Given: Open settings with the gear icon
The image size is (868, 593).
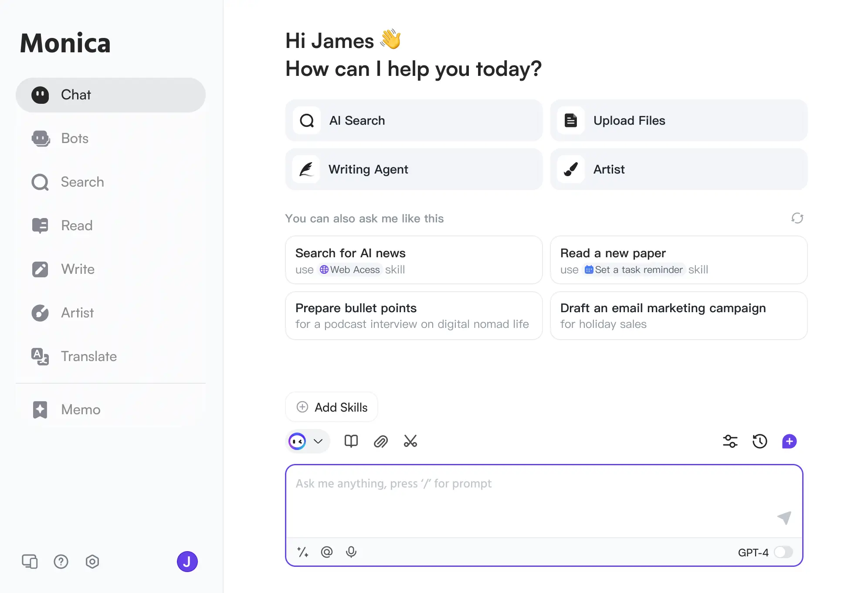Looking at the screenshot, I should click(x=92, y=562).
